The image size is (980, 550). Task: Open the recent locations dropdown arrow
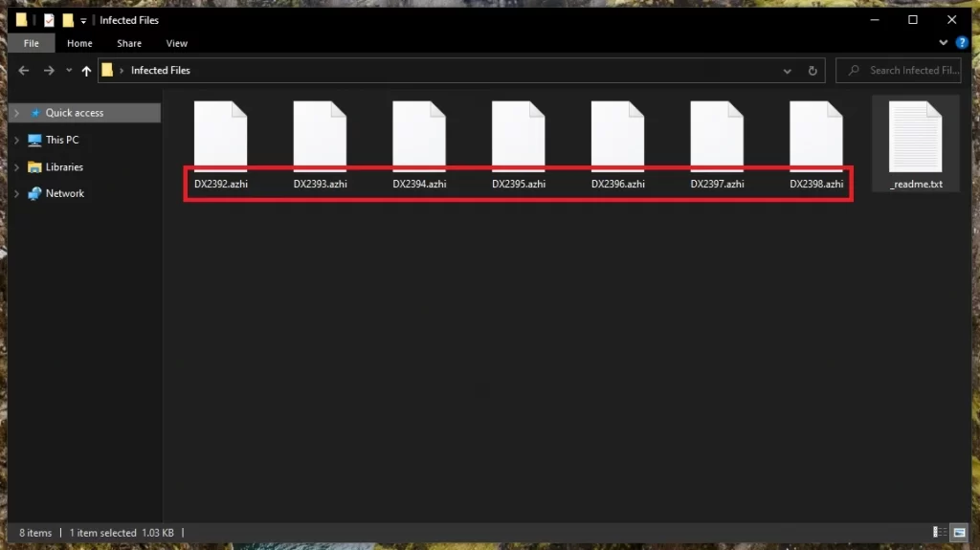point(69,71)
